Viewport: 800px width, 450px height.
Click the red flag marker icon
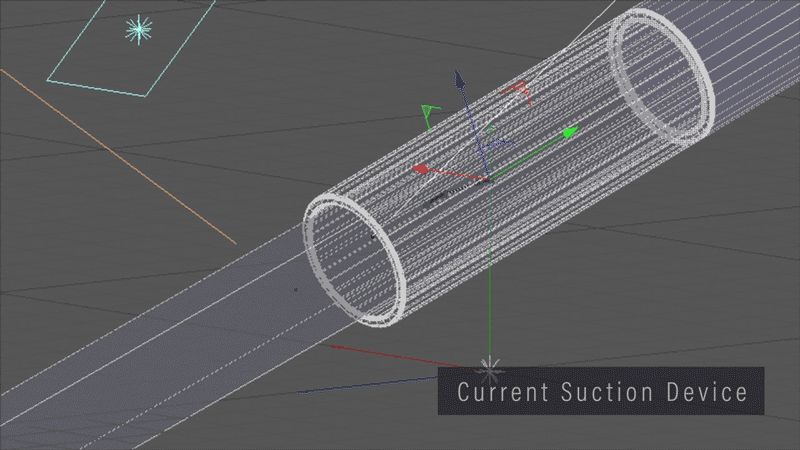(518, 91)
